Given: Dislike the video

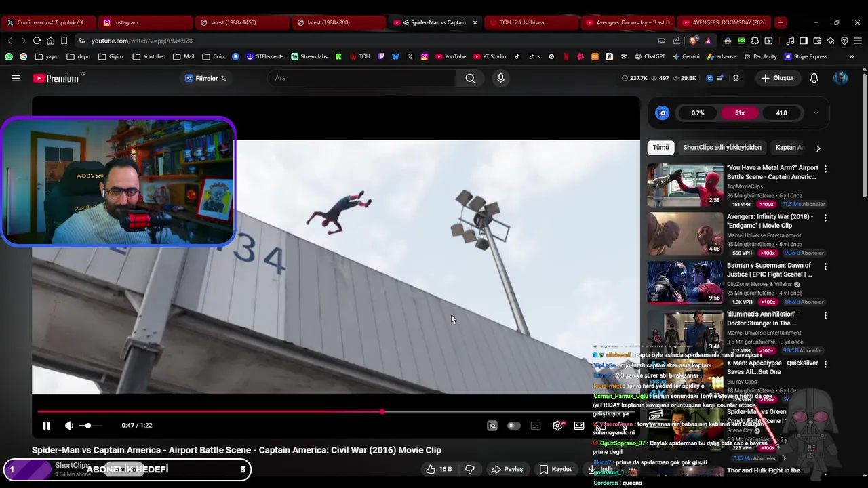Looking at the screenshot, I should (x=469, y=469).
